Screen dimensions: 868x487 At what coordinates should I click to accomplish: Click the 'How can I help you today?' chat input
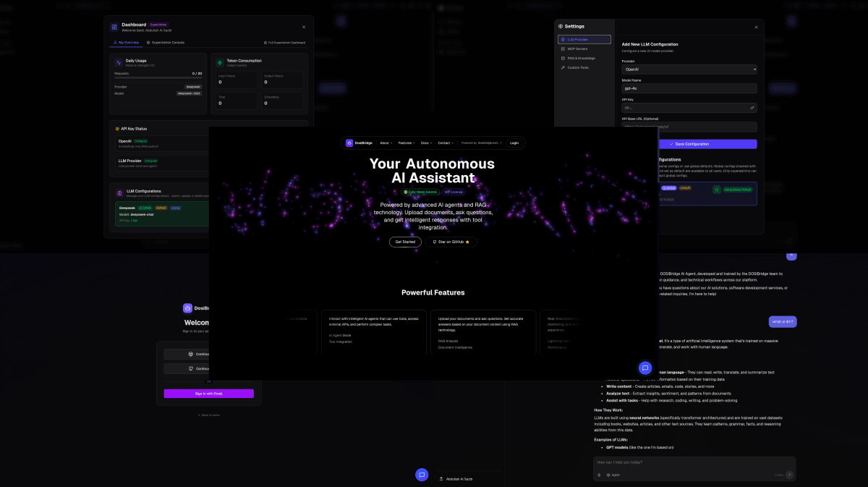pyautogui.click(x=694, y=462)
